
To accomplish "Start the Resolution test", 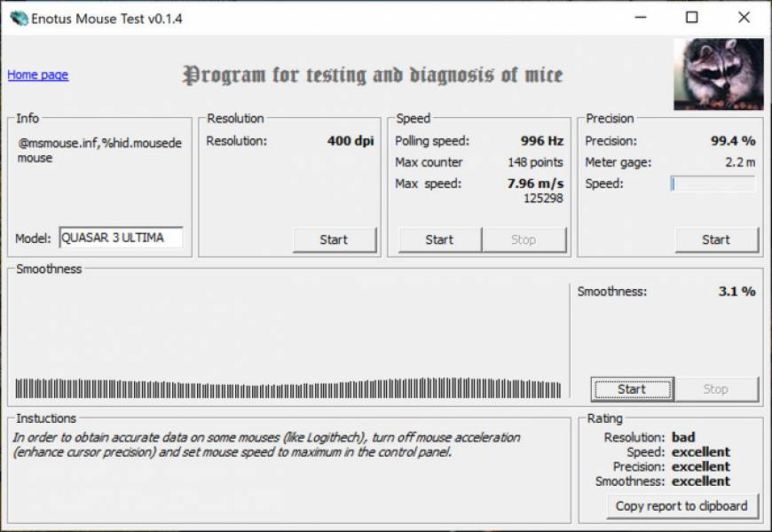I will pos(335,239).
